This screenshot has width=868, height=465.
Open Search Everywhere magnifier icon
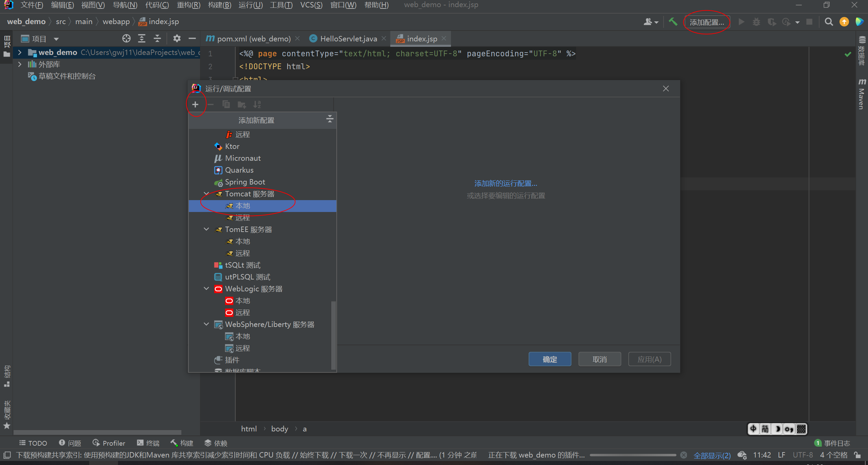829,22
